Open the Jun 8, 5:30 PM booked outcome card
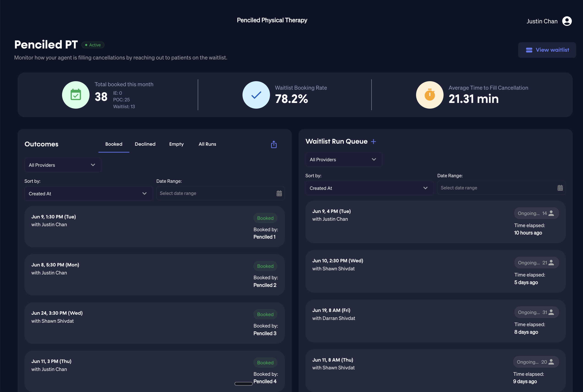583x392 pixels. (154, 275)
